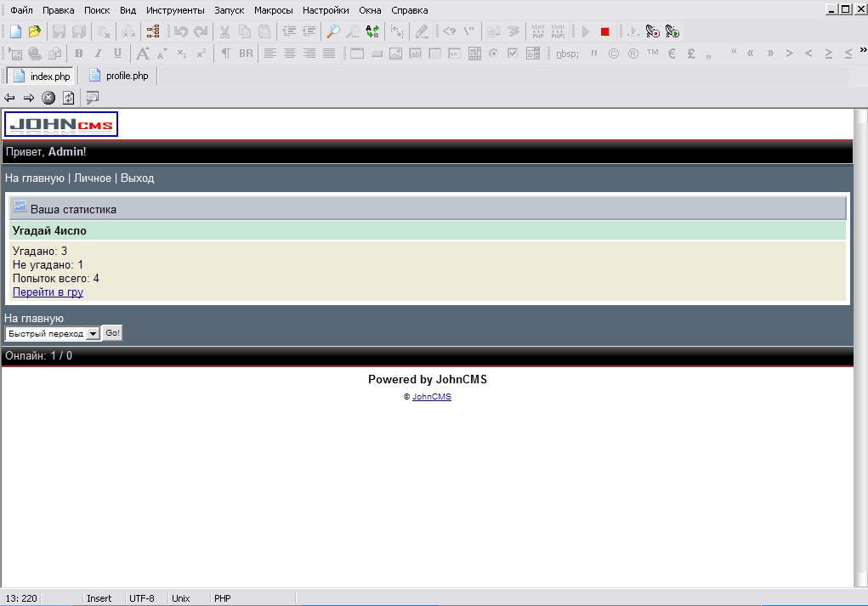Viewport: 868px width, 606px height.
Task: Switch to the index.php tab
Action: tap(42, 76)
